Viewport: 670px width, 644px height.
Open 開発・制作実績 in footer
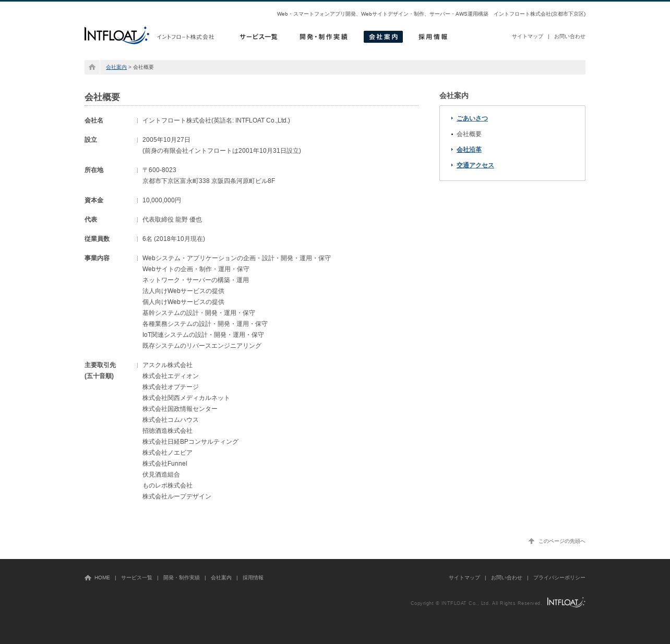coord(182,578)
